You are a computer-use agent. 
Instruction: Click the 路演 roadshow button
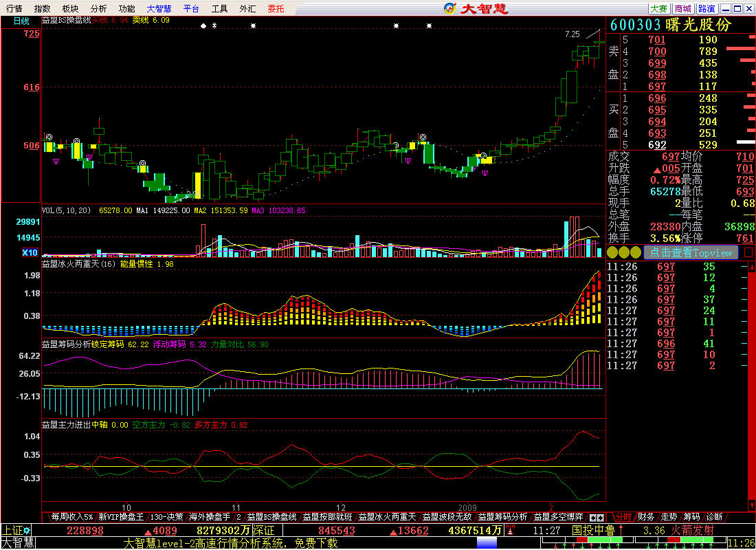[x=707, y=9]
